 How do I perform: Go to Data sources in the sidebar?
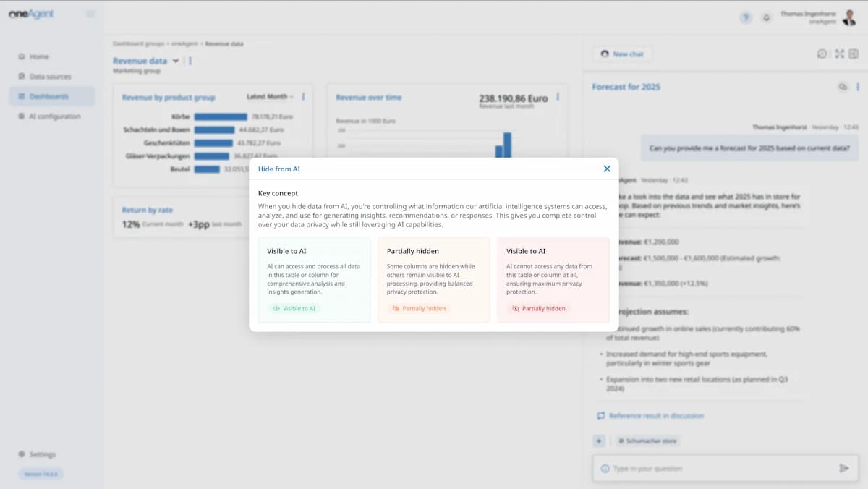coord(50,77)
